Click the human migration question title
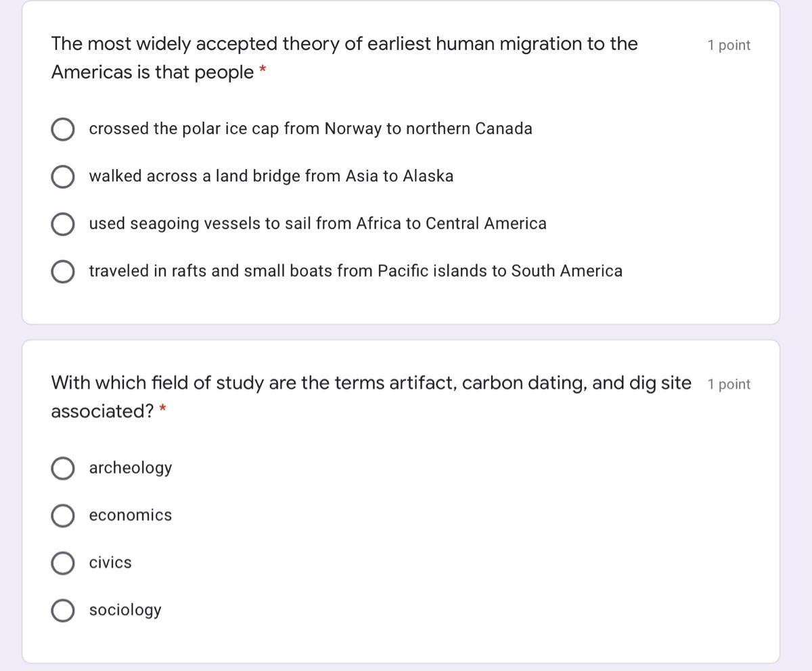 (344, 57)
